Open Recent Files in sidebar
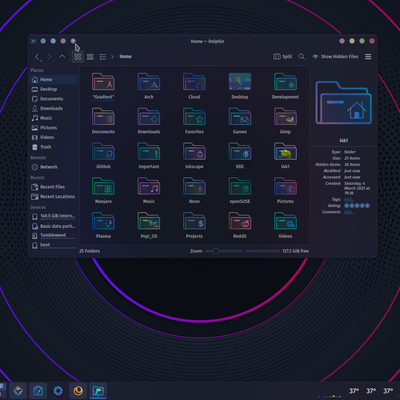Viewport: 400px width, 400px height. (x=53, y=187)
